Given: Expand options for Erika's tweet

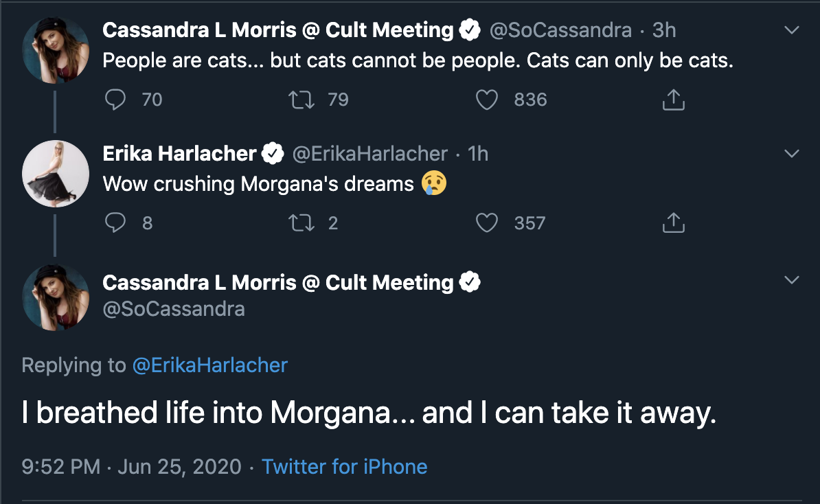Looking at the screenshot, I should coord(791,152).
